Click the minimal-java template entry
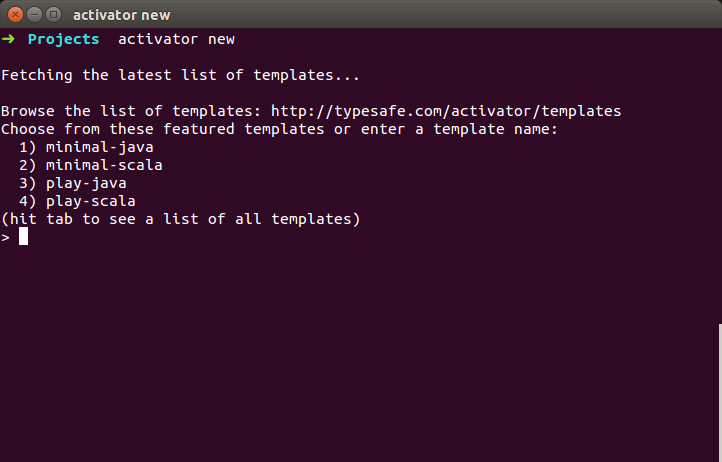 tap(99, 147)
